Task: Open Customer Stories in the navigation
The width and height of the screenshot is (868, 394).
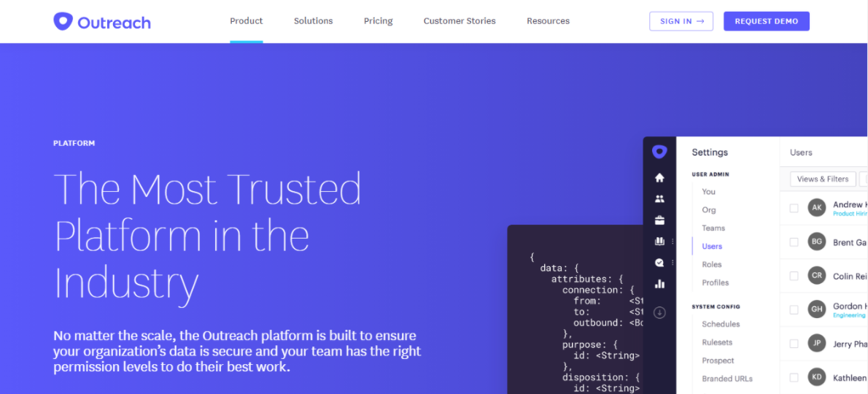Action: click(460, 21)
